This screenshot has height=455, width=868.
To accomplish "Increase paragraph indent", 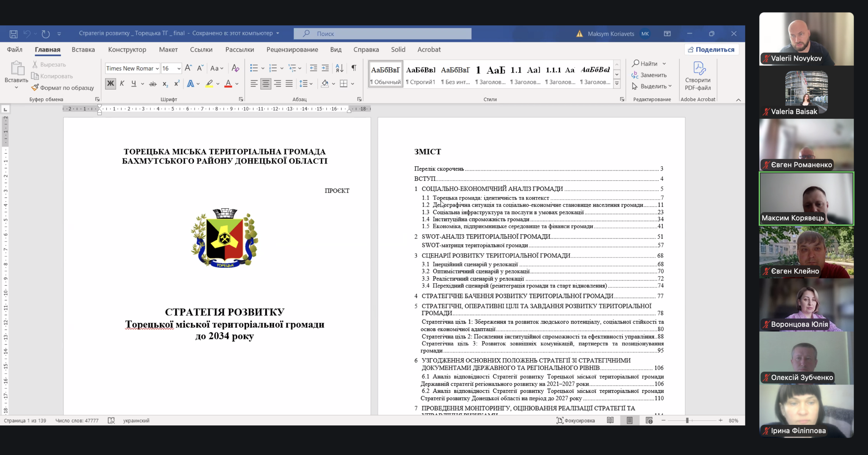I will click(x=325, y=68).
